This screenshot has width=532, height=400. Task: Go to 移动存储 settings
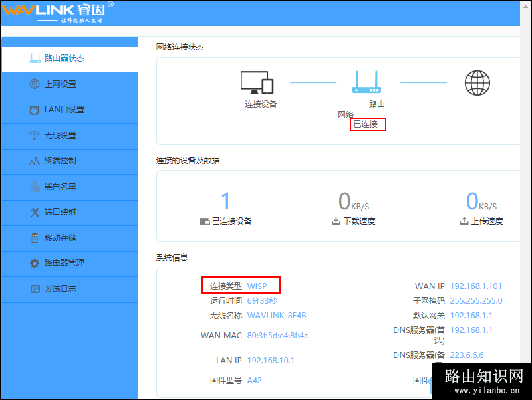[70, 238]
